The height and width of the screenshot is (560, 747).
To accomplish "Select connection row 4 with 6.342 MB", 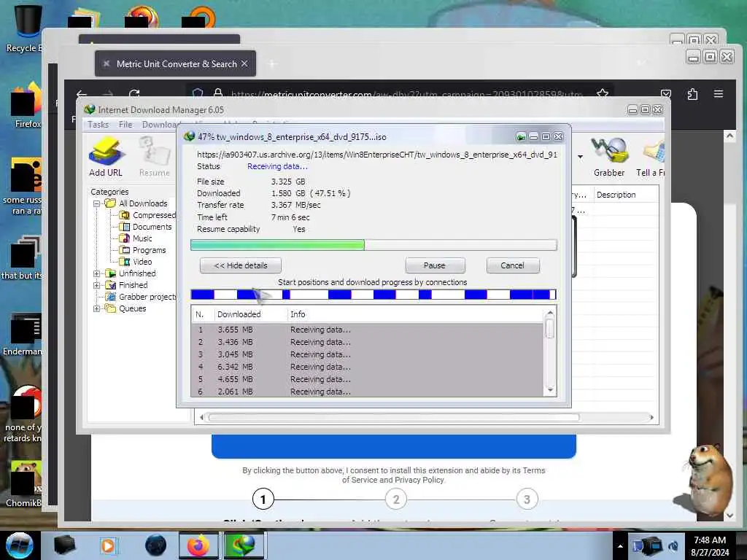I will click(x=367, y=367).
